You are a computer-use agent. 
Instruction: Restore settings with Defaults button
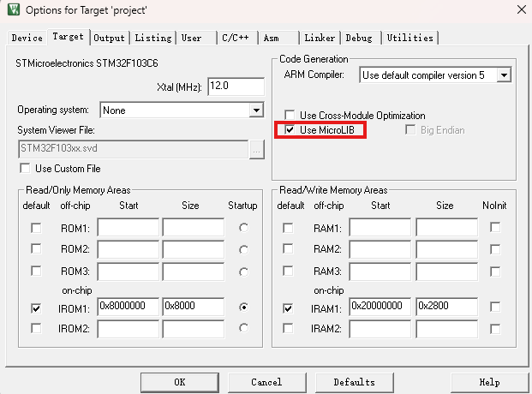point(355,383)
